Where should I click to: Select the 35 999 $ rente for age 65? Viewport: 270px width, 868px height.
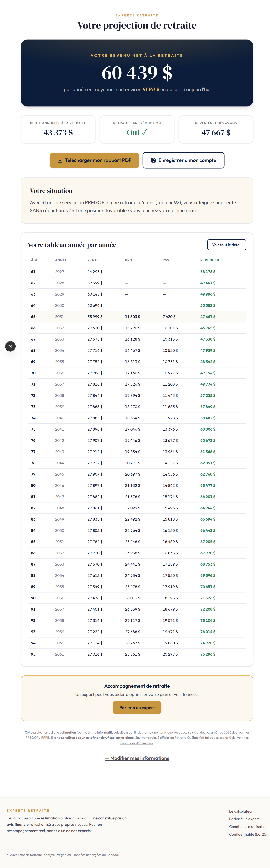(x=95, y=317)
